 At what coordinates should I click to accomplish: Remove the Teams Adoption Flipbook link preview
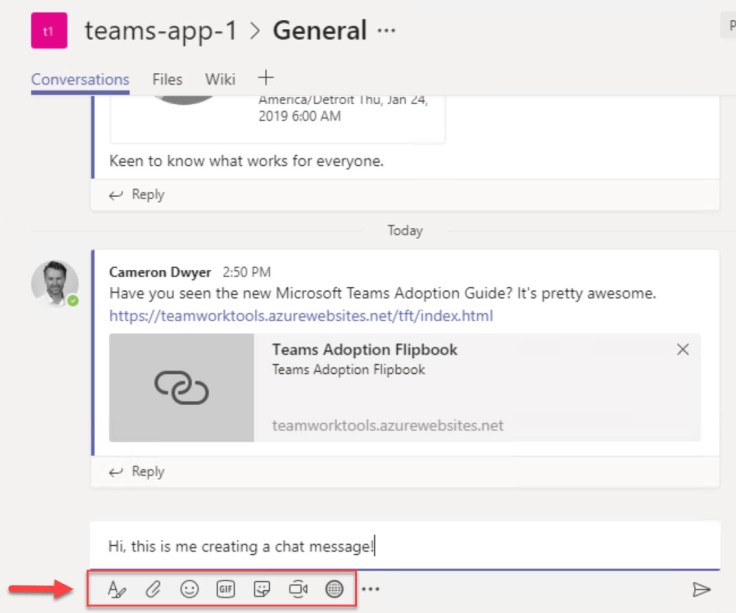tap(683, 349)
